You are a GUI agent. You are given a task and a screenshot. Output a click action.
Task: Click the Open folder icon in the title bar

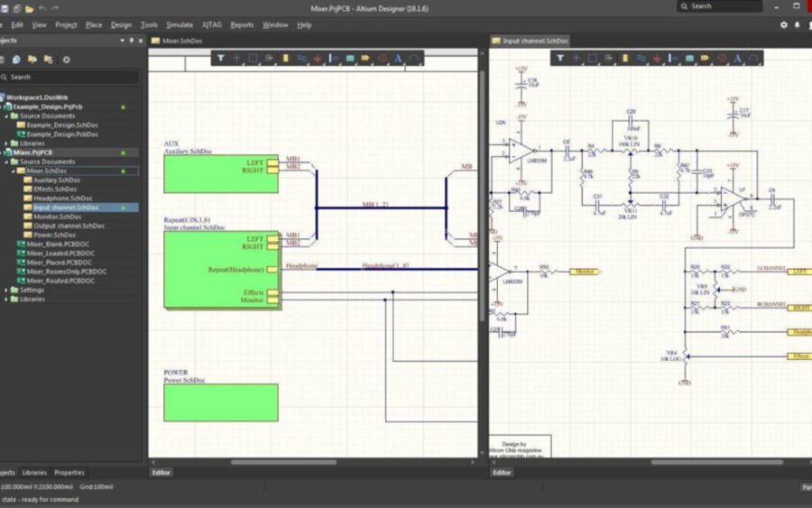point(30,9)
